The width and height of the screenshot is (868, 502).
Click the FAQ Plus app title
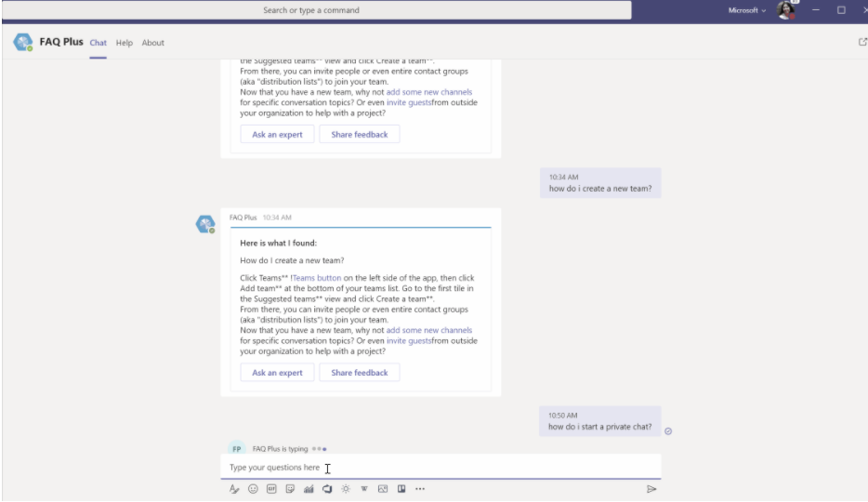point(61,42)
